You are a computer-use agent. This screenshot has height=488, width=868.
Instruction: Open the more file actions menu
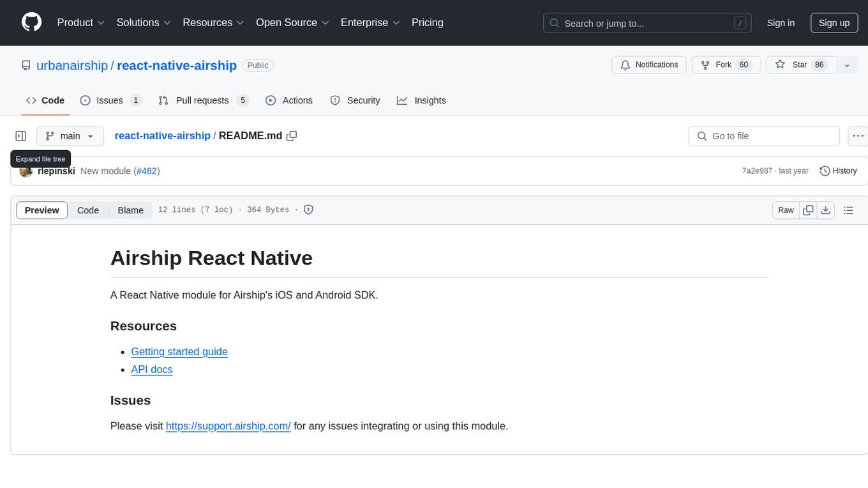858,136
